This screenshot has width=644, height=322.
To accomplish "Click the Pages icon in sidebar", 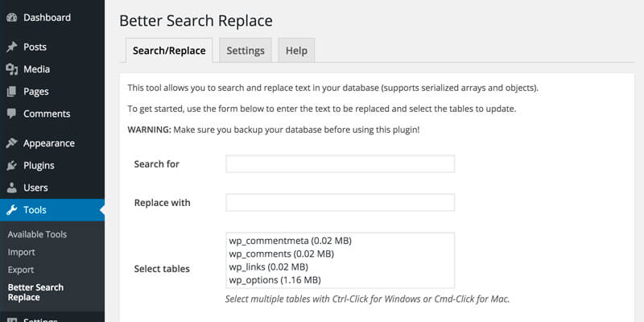I will point(11,92).
